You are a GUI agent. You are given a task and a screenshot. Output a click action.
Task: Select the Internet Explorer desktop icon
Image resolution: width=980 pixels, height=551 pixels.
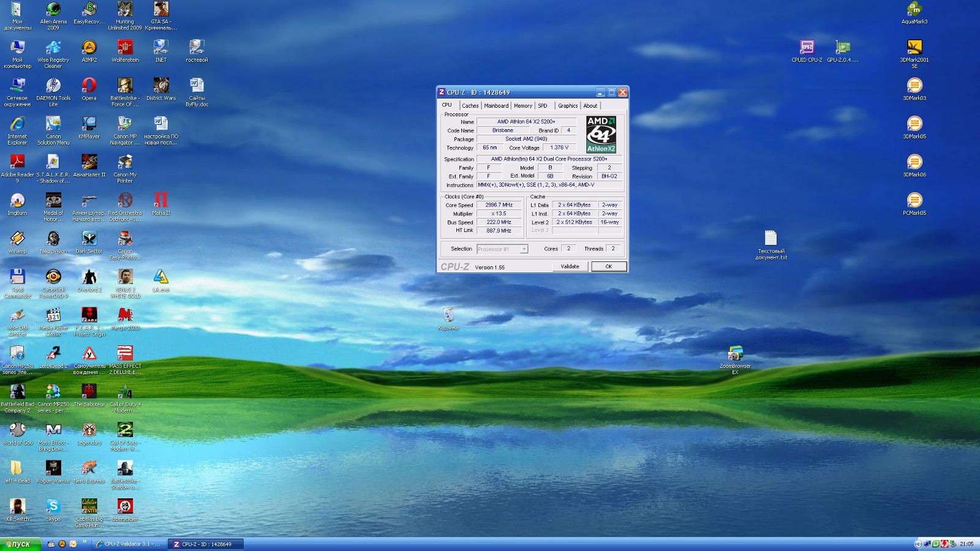(17, 131)
